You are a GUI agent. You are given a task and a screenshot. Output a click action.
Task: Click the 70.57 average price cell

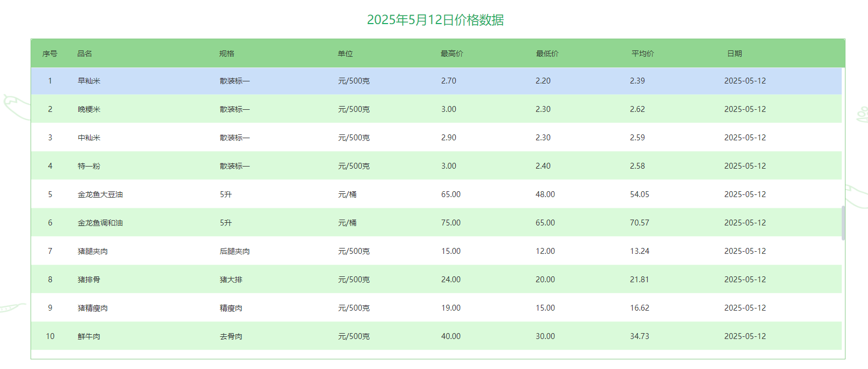coord(640,223)
